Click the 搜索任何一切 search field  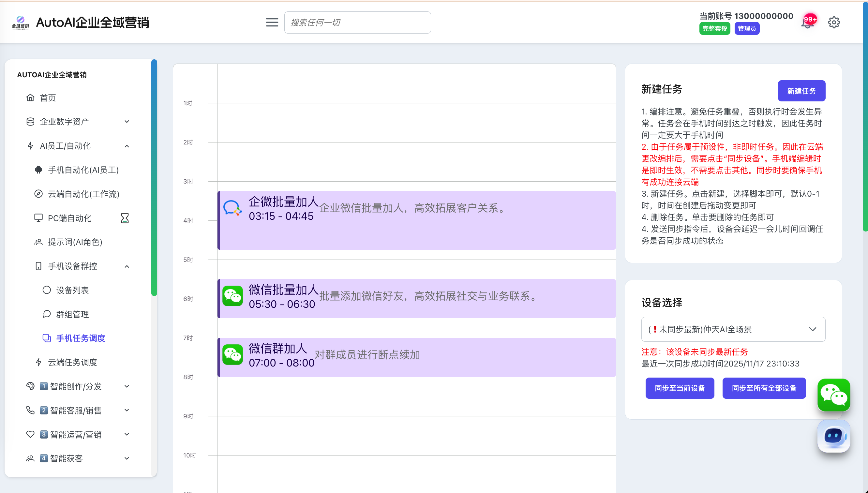pyautogui.click(x=357, y=23)
